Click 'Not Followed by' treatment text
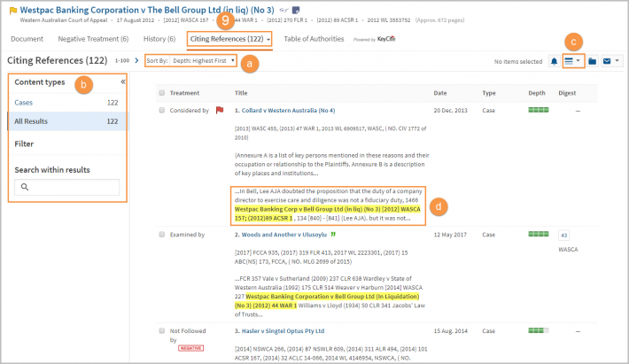The height and width of the screenshot is (364, 629). [x=187, y=335]
